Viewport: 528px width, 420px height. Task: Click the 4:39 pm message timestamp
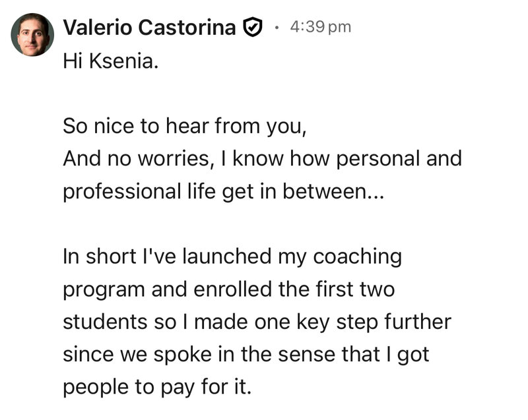320,27
